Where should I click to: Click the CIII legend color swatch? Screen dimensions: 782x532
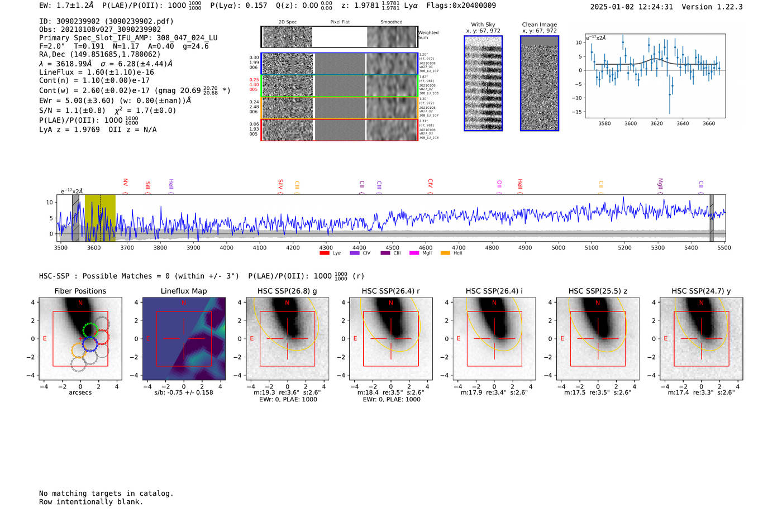click(385, 253)
